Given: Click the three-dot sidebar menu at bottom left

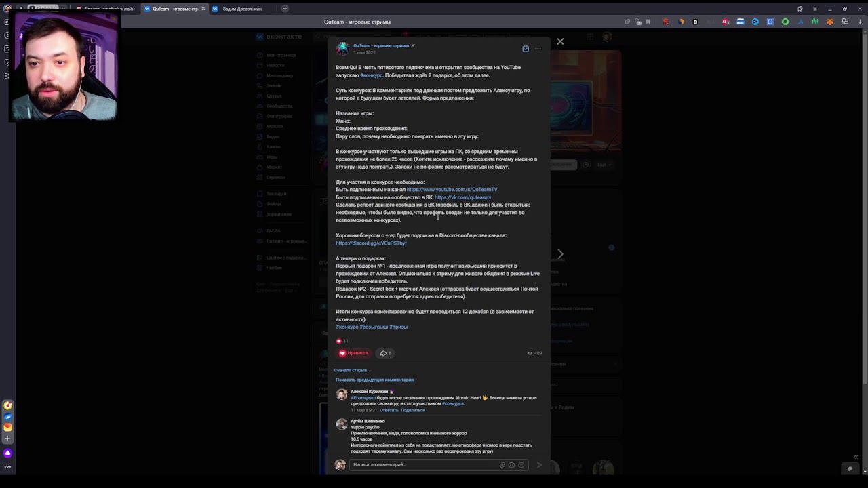Looking at the screenshot, I should (x=7, y=466).
